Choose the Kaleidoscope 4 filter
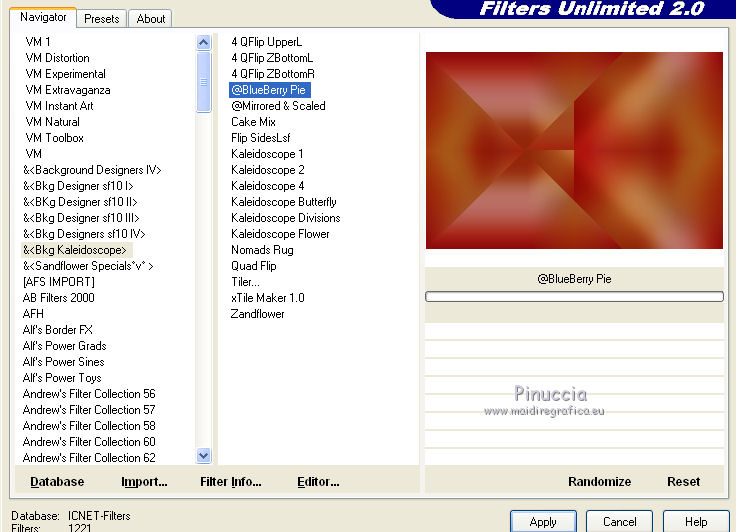 [x=268, y=185]
